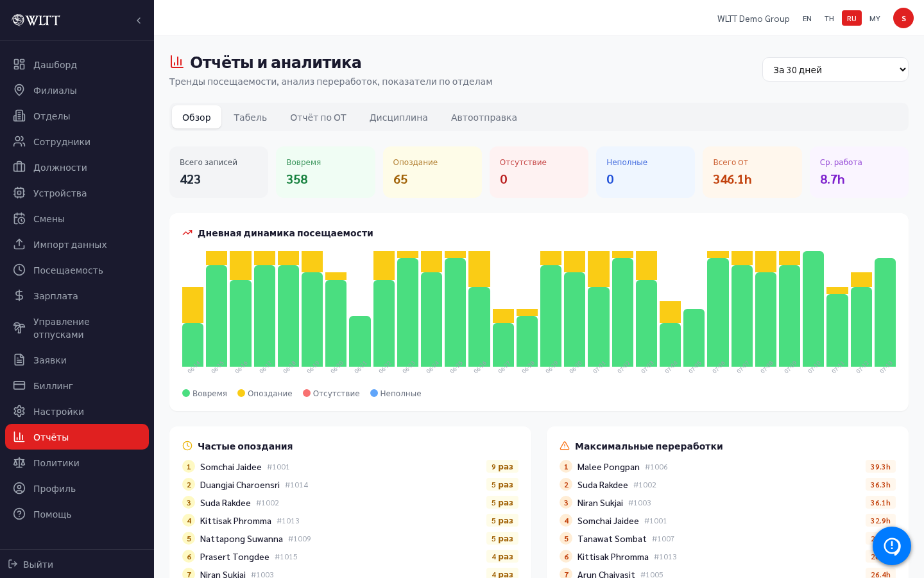
Task: Toggle the Вовремя legend item
Action: click(205, 393)
